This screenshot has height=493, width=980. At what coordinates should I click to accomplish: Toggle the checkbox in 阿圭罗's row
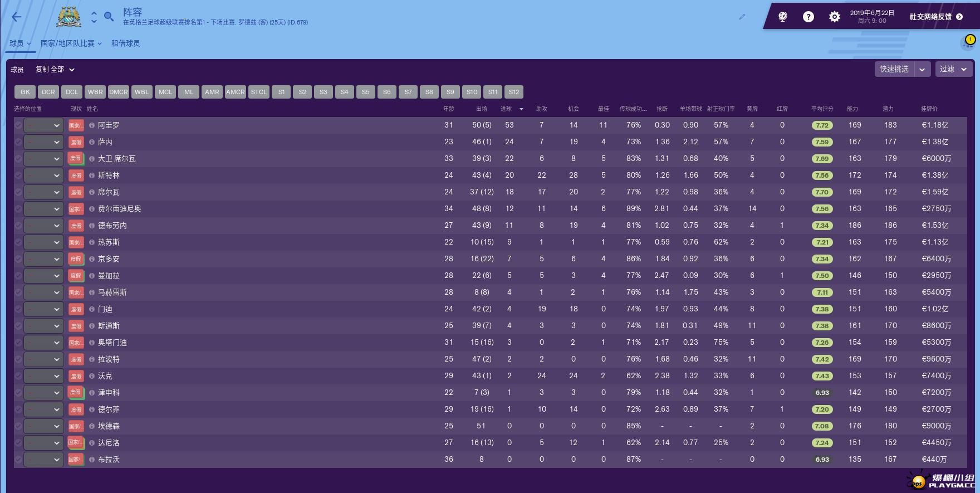coord(18,125)
